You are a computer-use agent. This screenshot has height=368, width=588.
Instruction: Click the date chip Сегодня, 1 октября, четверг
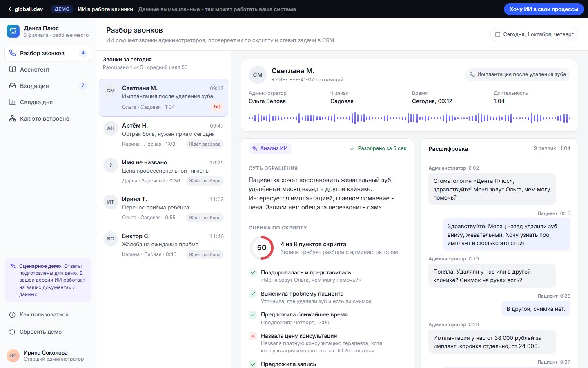click(x=534, y=34)
